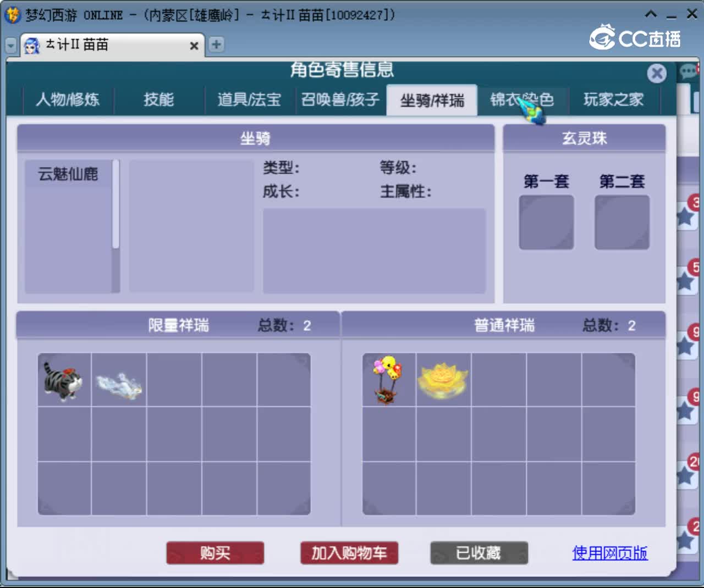Click the 成长 label
The height and width of the screenshot is (588, 704).
coord(281,191)
